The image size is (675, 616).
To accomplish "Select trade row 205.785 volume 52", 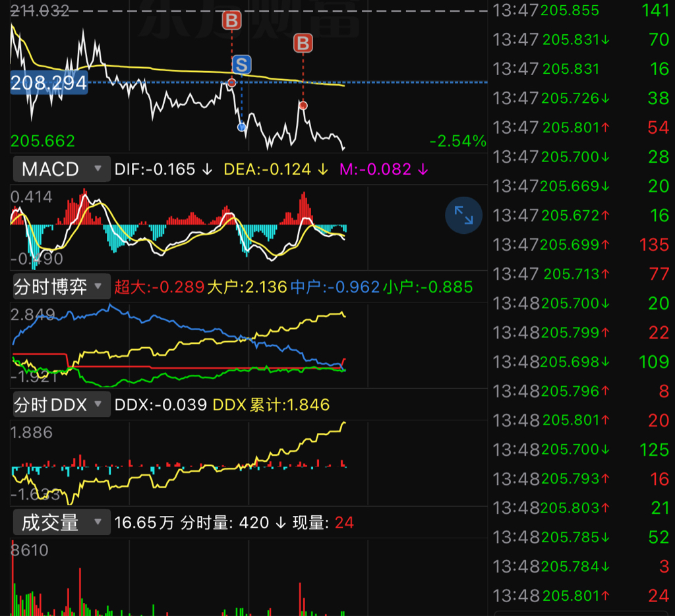I will (581, 538).
